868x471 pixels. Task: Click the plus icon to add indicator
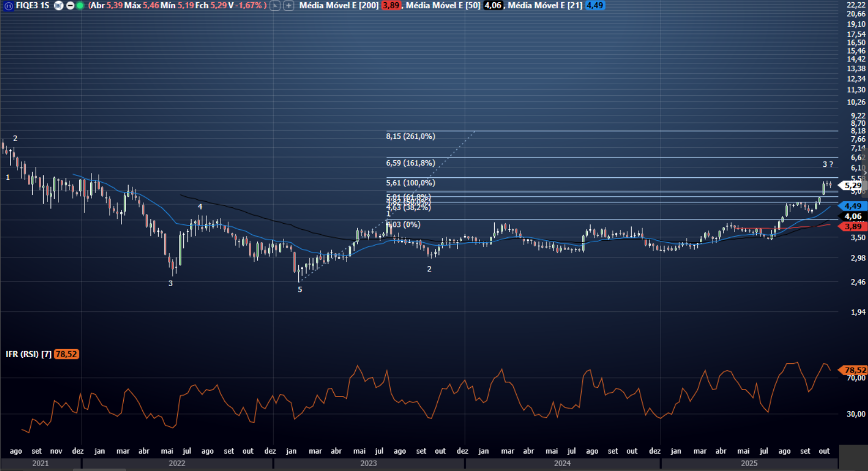[288, 5]
